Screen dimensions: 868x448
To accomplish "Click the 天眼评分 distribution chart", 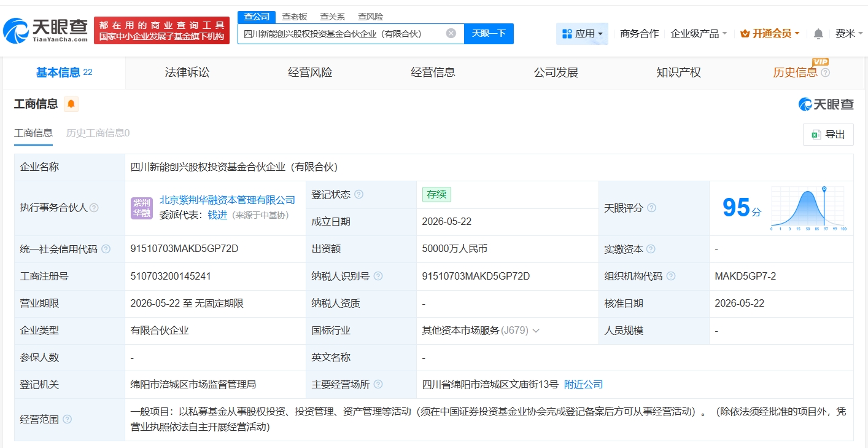I will pos(808,208).
